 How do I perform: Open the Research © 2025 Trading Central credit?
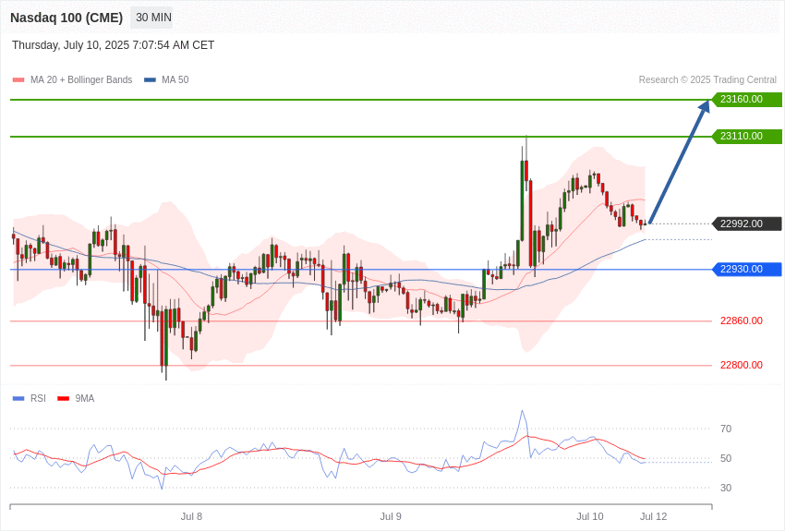pyautogui.click(x=707, y=80)
